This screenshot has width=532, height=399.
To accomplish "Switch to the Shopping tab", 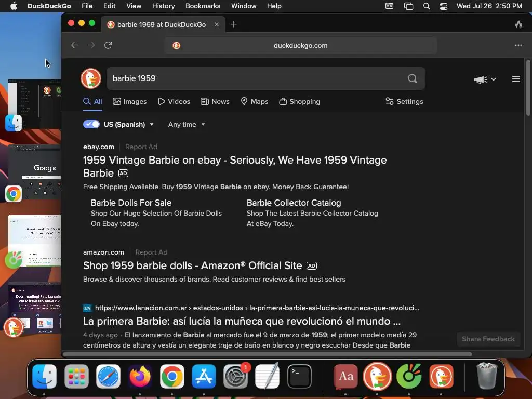I will 300,101.
